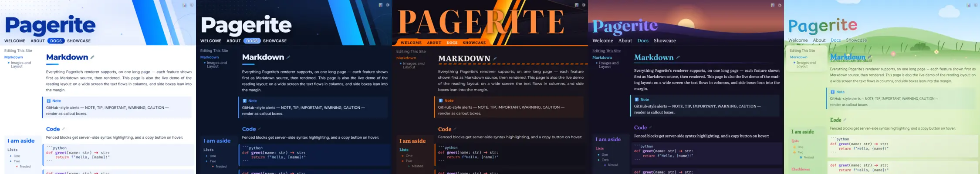The image size is (980, 174).
Task: Open SHOWCASE tab in dark navy panel
Action: 275,41
